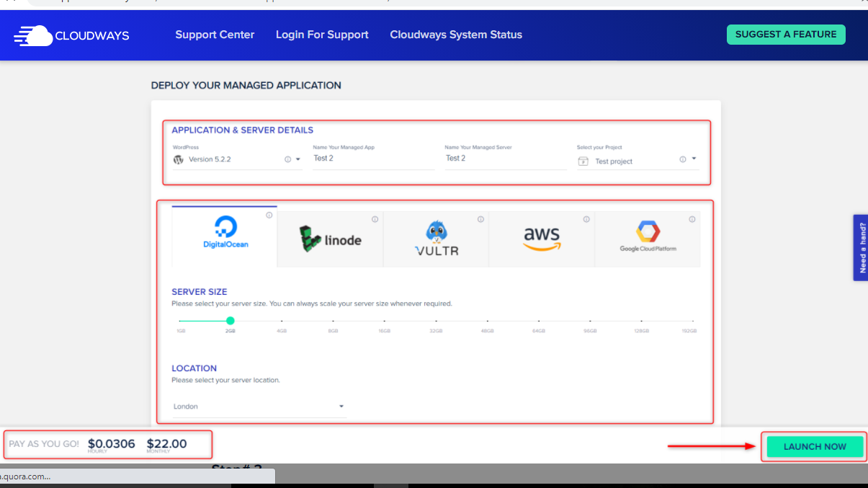Image resolution: width=868 pixels, height=488 pixels.
Task: Expand the London location dropdown
Action: (259, 407)
